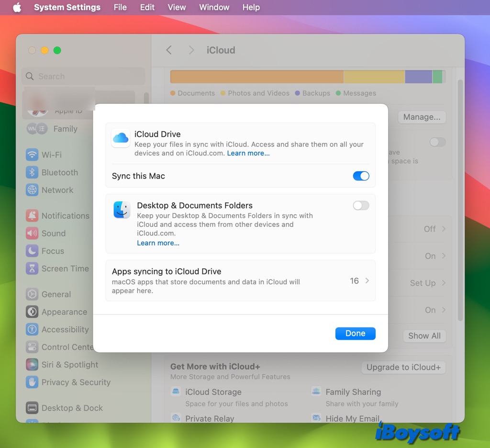Open the Sound speaker icon

(32, 233)
